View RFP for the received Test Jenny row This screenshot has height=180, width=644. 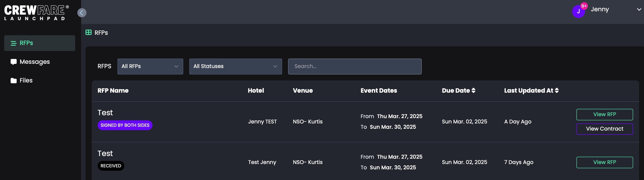[x=605, y=162]
